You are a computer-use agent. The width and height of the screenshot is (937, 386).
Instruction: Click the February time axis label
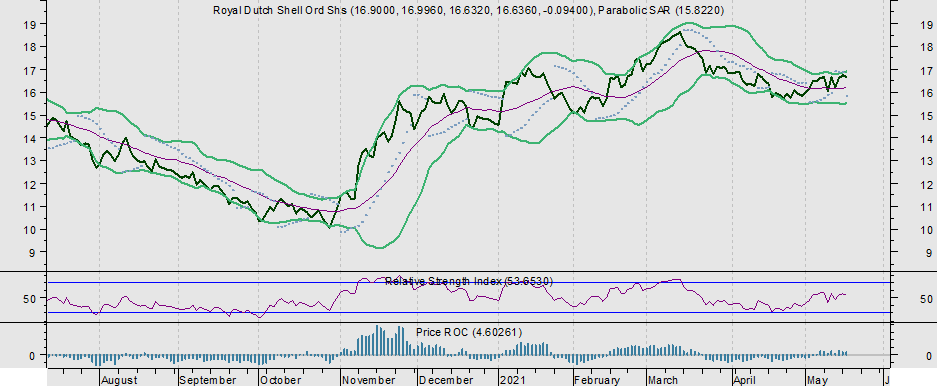pyautogui.click(x=598, y=381)
